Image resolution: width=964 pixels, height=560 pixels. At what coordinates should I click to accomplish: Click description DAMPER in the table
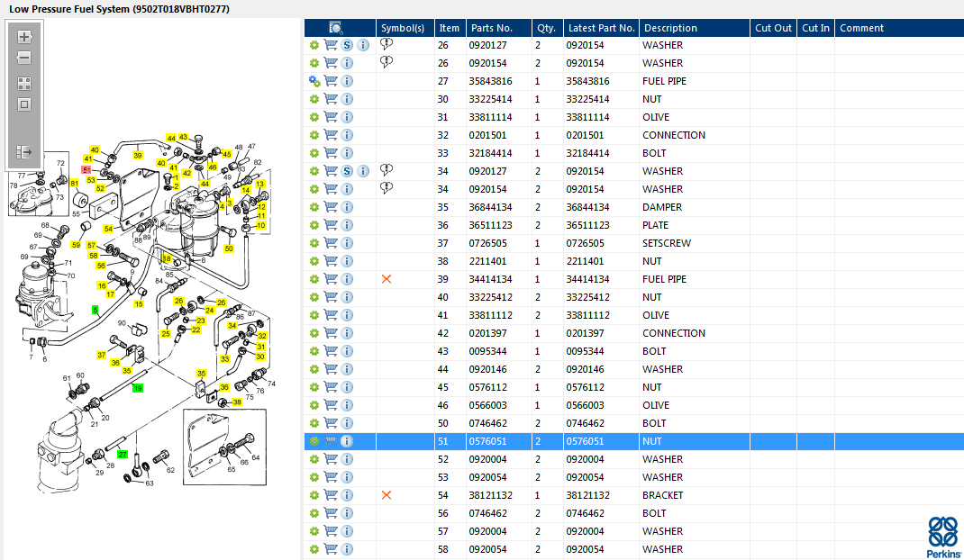coord(662,207)
